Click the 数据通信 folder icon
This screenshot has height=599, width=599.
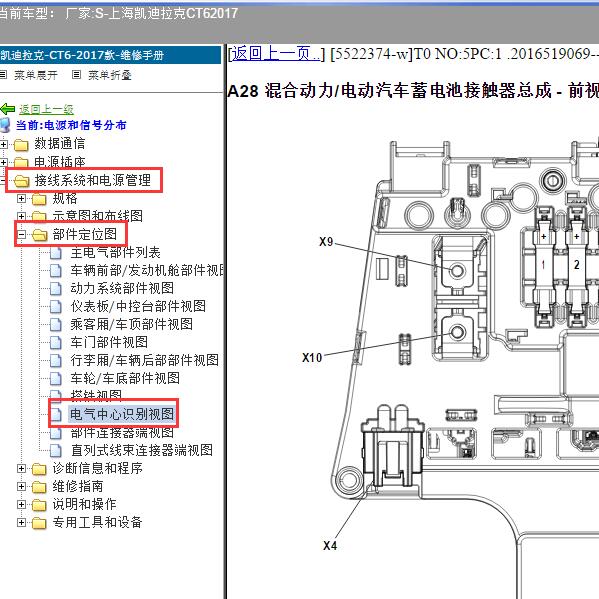(21, 145)
